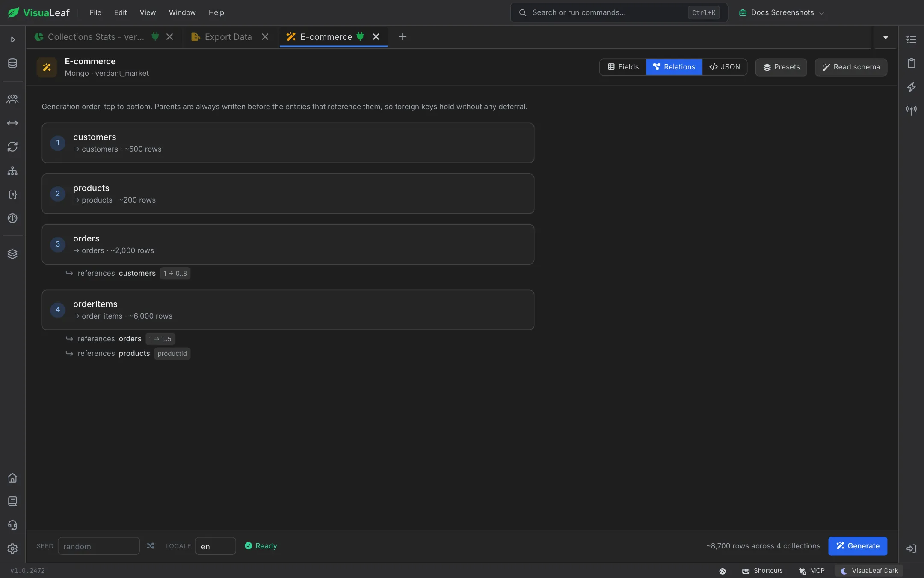Viewport: 924px width, 578px height.
Task: Open the View menu
Action: pyautogui.click(x=148, y=12)
